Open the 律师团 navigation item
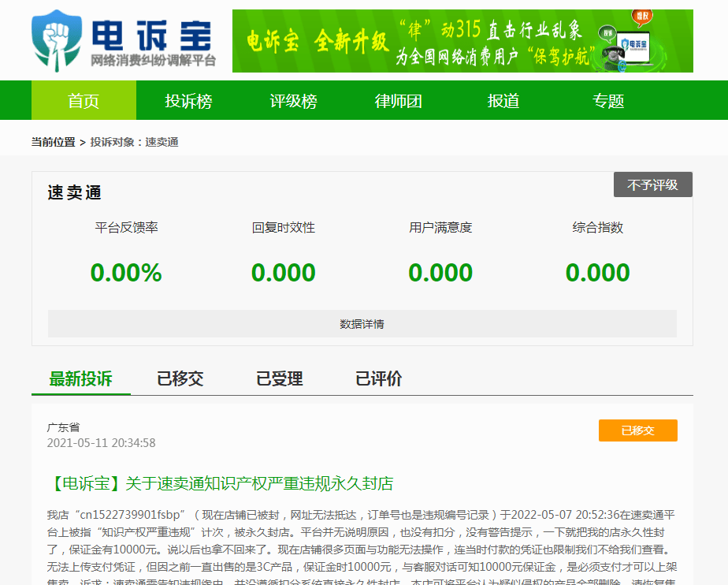Screen dimensions: 728x585 click(398, 101)
